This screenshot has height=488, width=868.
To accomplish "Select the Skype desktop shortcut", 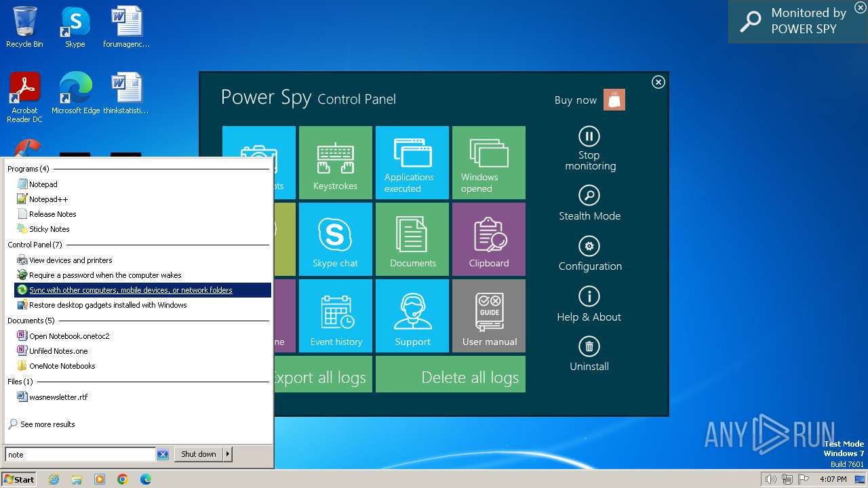I will 75,28.
